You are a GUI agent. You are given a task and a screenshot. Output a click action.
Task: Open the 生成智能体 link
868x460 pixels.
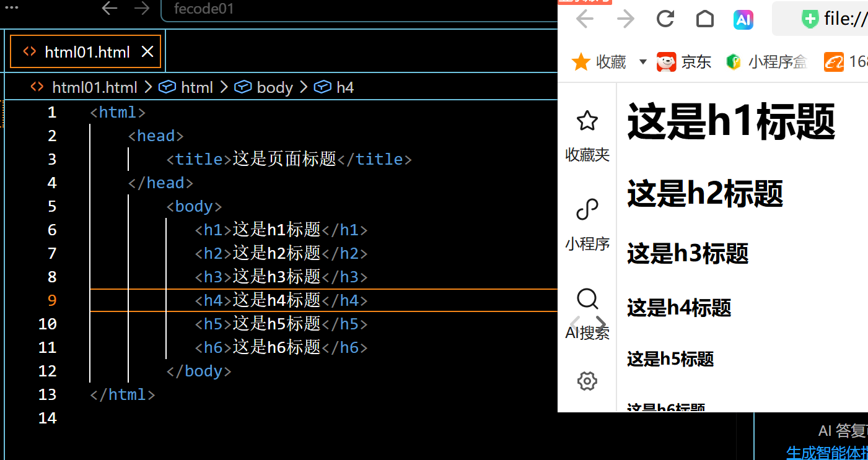click(827, 453)
